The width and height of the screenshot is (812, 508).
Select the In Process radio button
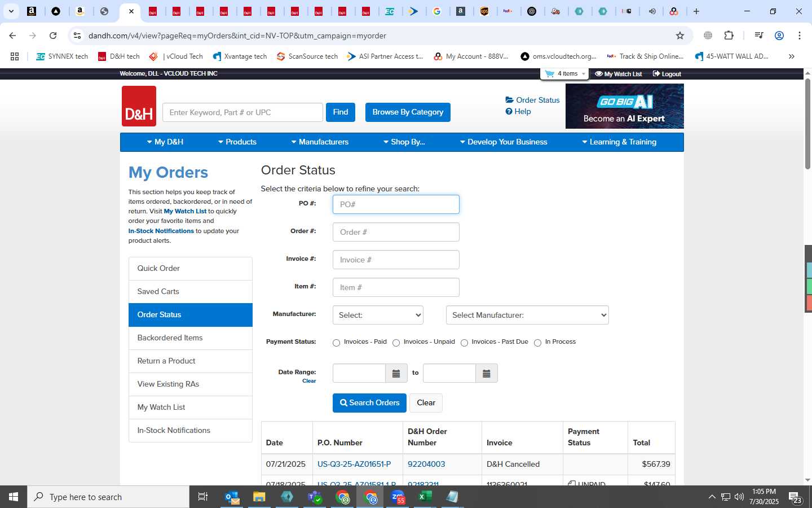(538, 343)
